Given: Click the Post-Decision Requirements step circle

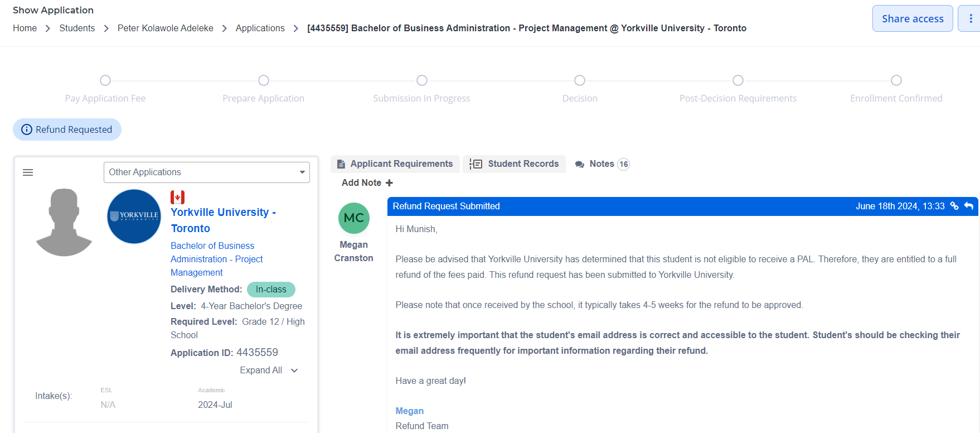Looking at the screenshot, I should point(738,80).
